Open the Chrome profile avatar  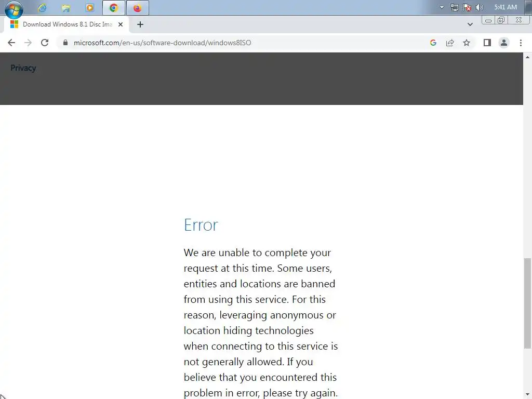(504, 43)
